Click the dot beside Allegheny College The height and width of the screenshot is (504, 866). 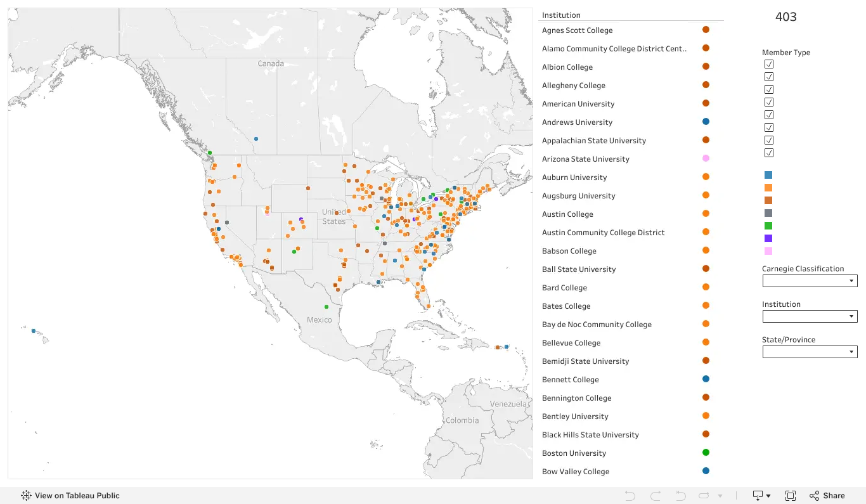[706, 85]
